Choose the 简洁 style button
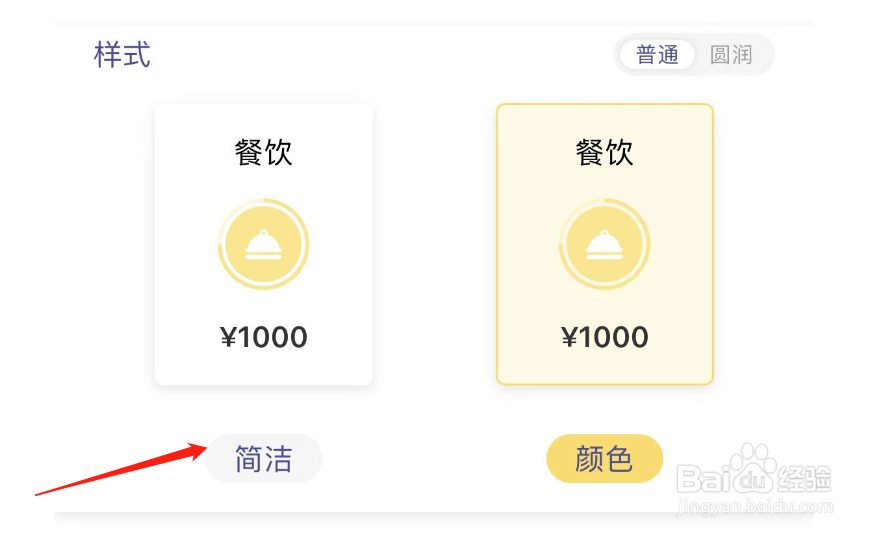This screenshot has width=882, height=537. (x=264, y=458)
